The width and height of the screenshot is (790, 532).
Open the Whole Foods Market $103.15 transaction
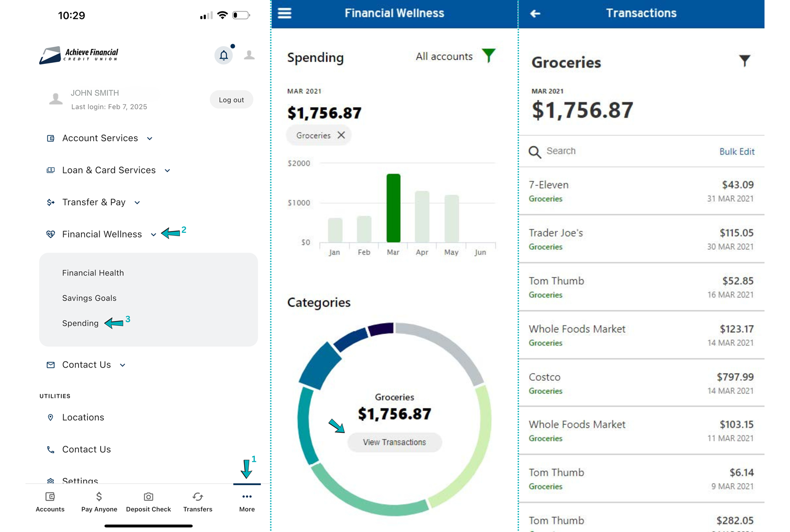tap(641, 431)
